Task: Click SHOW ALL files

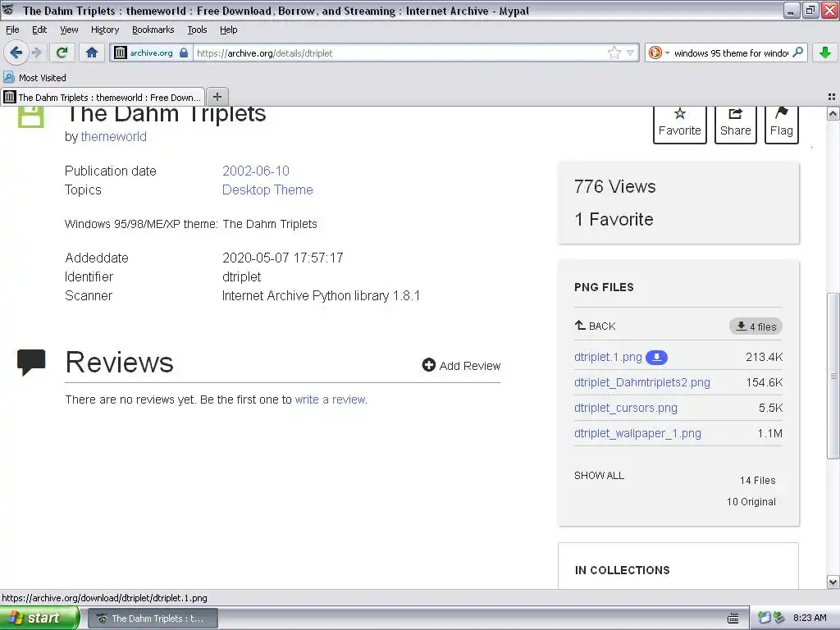Action: [x=599, y=475]
